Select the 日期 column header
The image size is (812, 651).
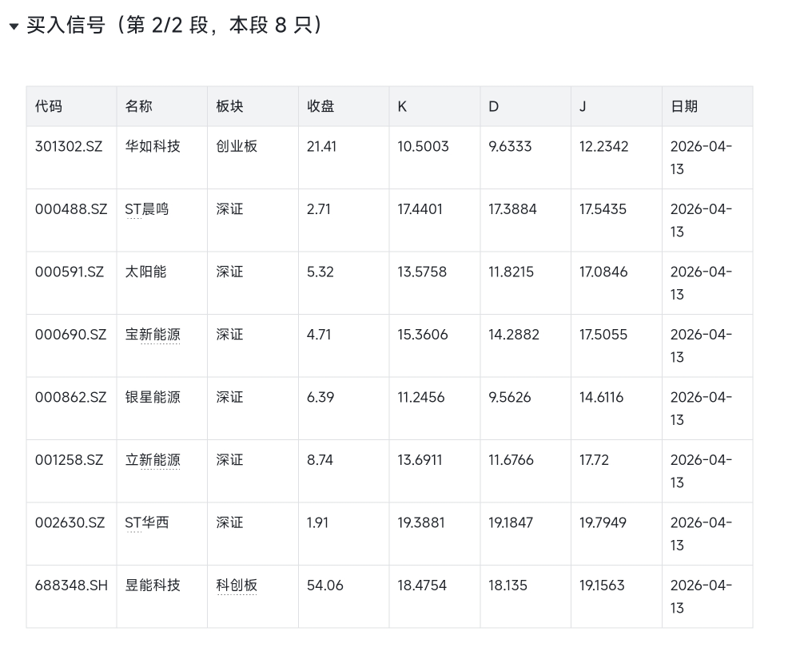(x=684, y=106)
